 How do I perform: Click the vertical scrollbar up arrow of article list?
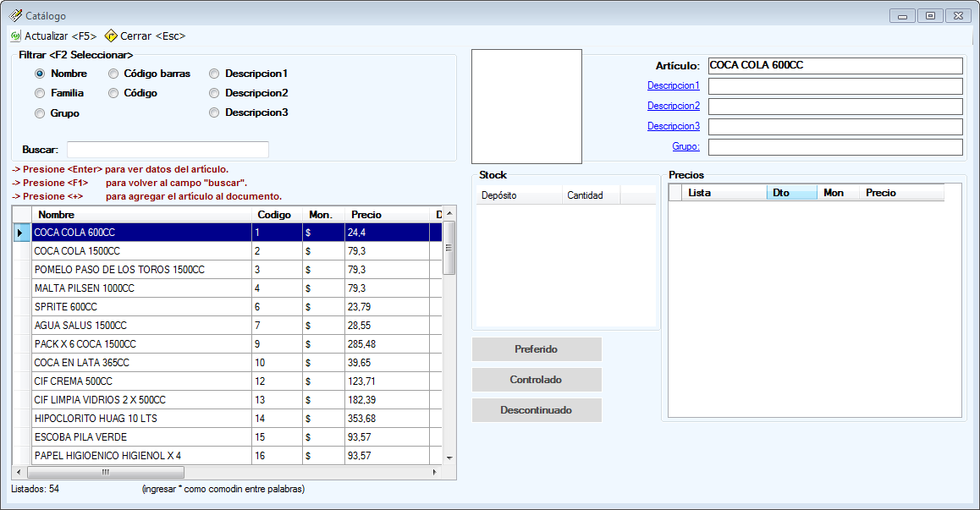click(449, 214)
